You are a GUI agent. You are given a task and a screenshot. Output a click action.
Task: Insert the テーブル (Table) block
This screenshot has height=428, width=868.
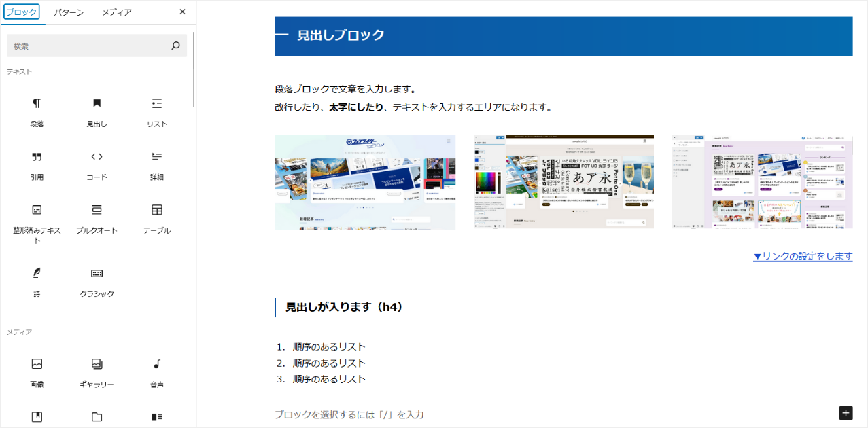click(x=156, y=216)
